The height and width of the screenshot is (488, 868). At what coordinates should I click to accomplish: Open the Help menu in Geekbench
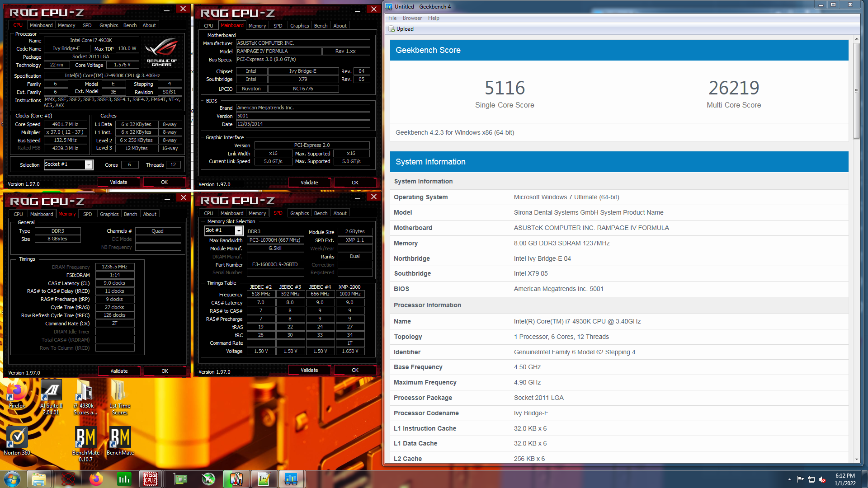pos(434,18)
